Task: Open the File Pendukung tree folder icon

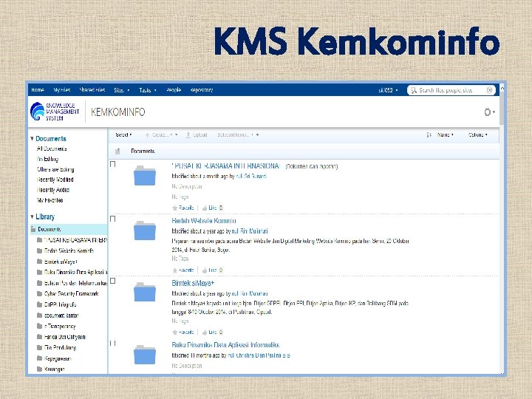Action: (39, 347)
